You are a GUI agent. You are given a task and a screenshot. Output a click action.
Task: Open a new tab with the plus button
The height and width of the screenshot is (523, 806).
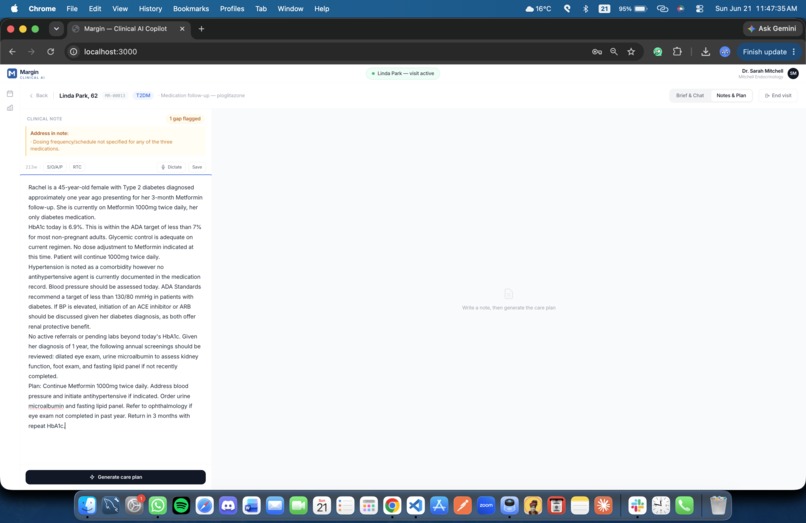[x=202, y=29]
